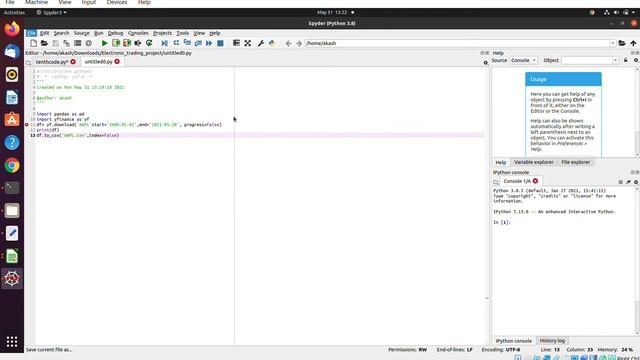Viewport: 640px width, 360px height.
Task: Step over current line debug icon
Action: (176, 43)
